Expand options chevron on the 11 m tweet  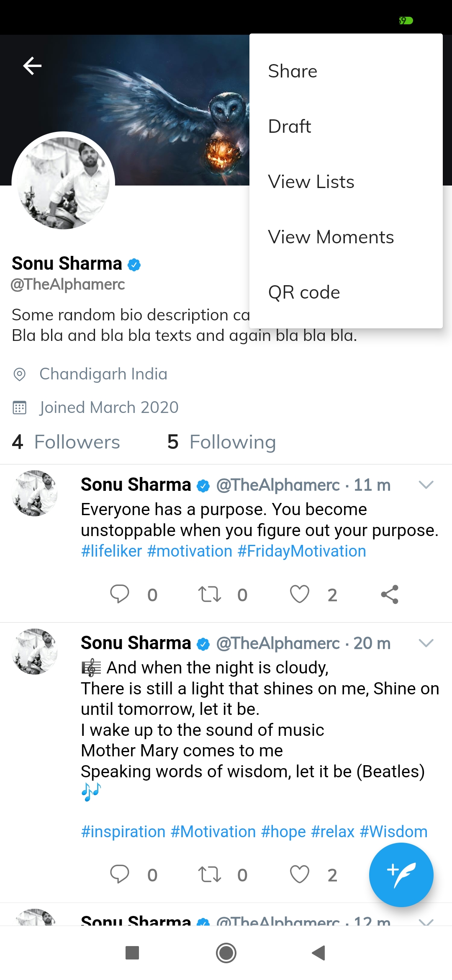coord(426,485)
